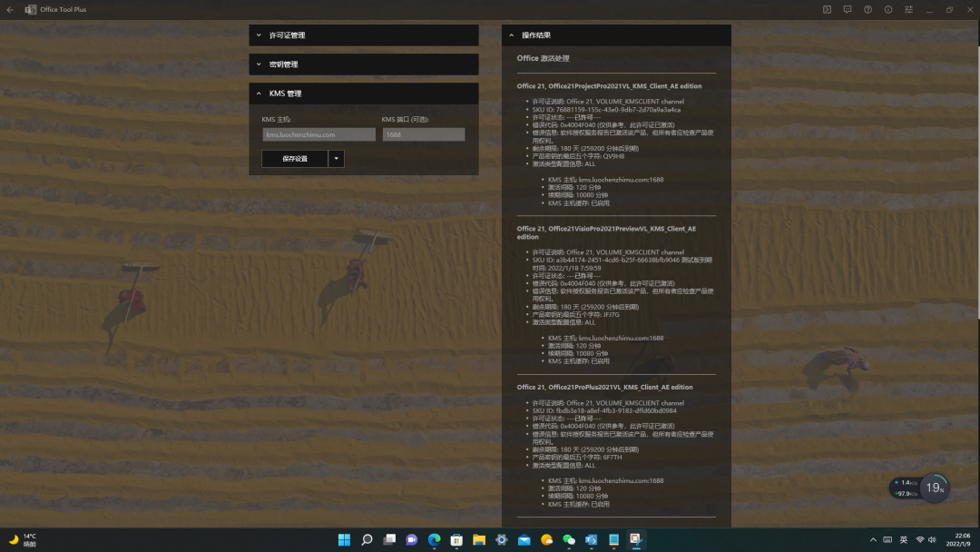Show hidden system tray icons
Image resolution: width=980 pixels, height=552 pixels.
873,539
